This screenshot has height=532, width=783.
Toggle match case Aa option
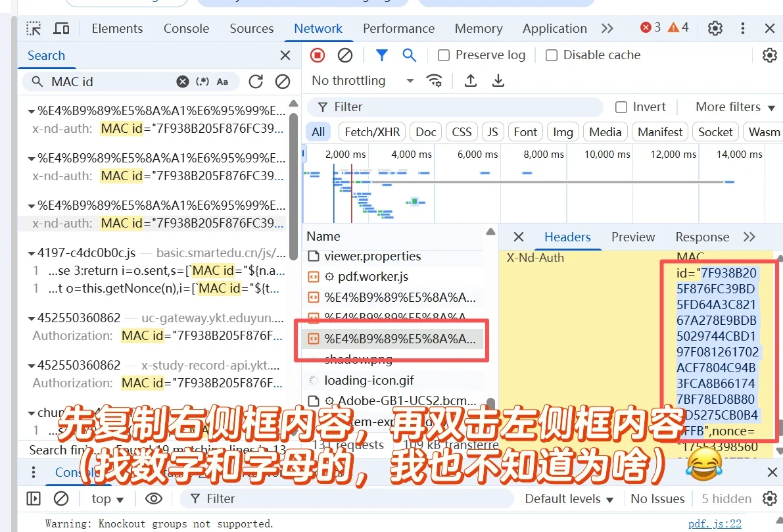click(x=222, y=82)
